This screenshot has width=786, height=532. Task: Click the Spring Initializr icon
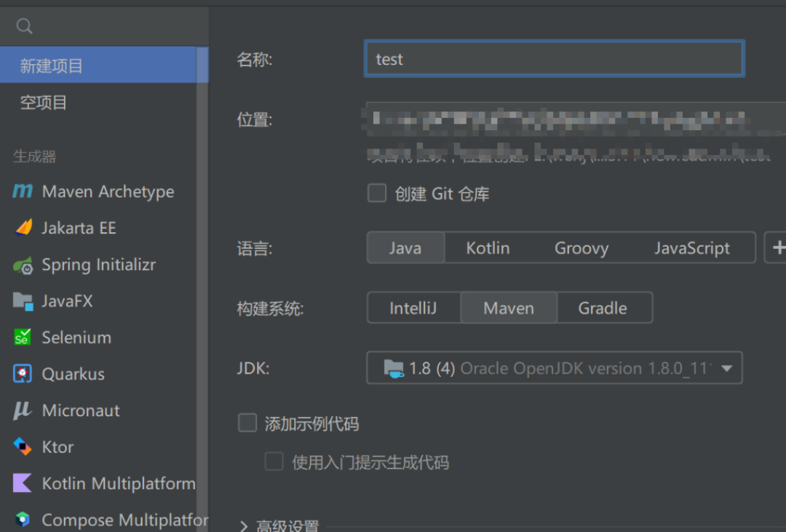tap(23, 265)
